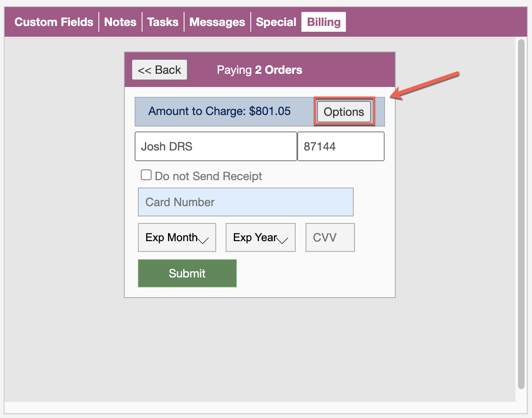Click the zip code field showing 87144
Screen dimensions: 532x418
tap(341, 146)
